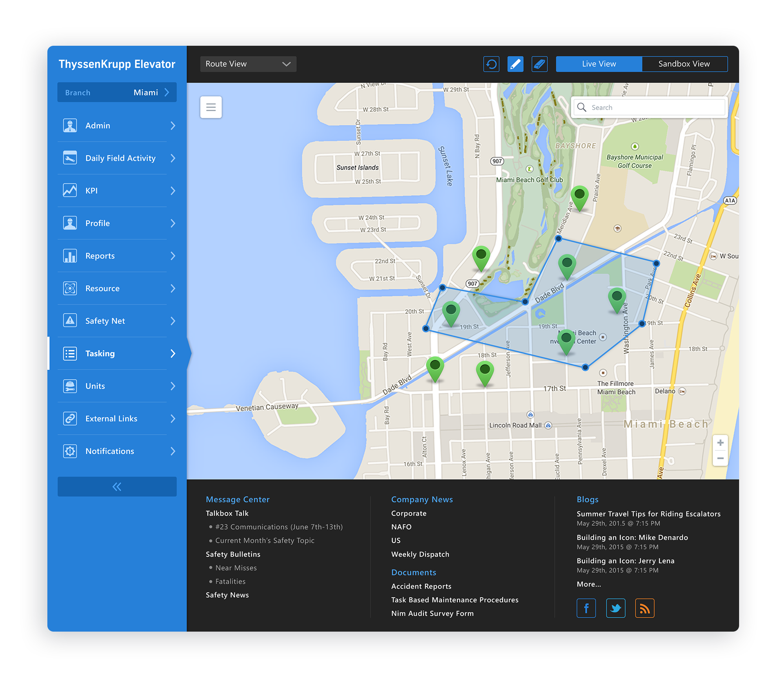Screen dimensions: 784x679
Task: Switch to Live View
Action: pyautogui.click(x=599, y=64)
